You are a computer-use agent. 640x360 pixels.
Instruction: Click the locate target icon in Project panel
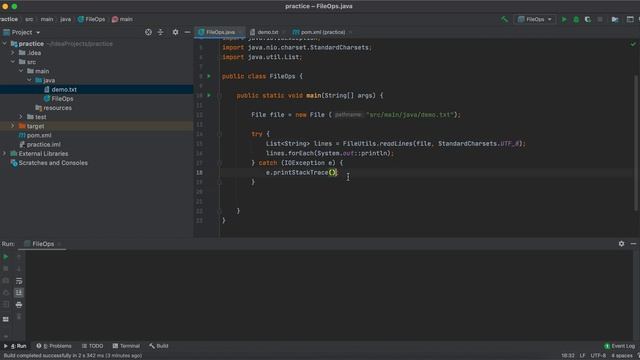tap(148, 32)
